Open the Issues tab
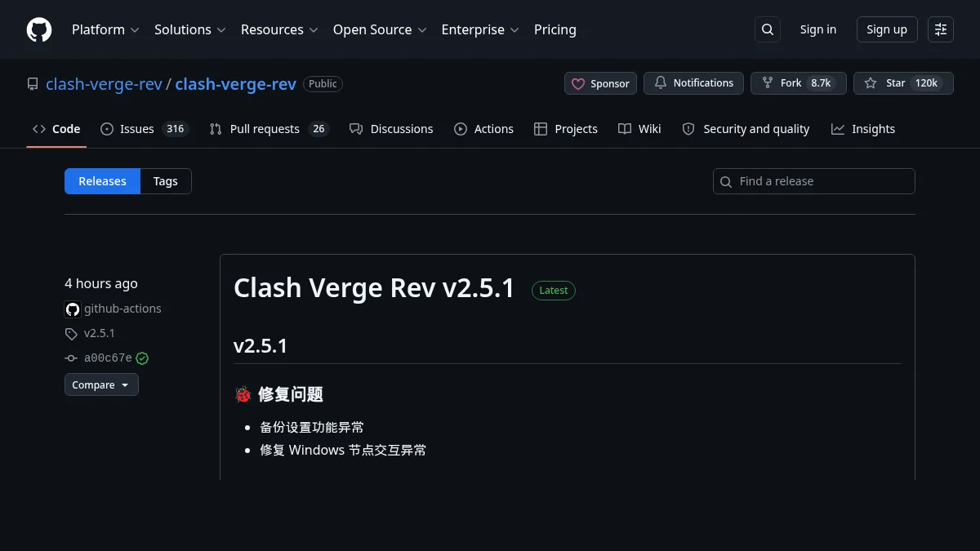 (x=145, y=129)
